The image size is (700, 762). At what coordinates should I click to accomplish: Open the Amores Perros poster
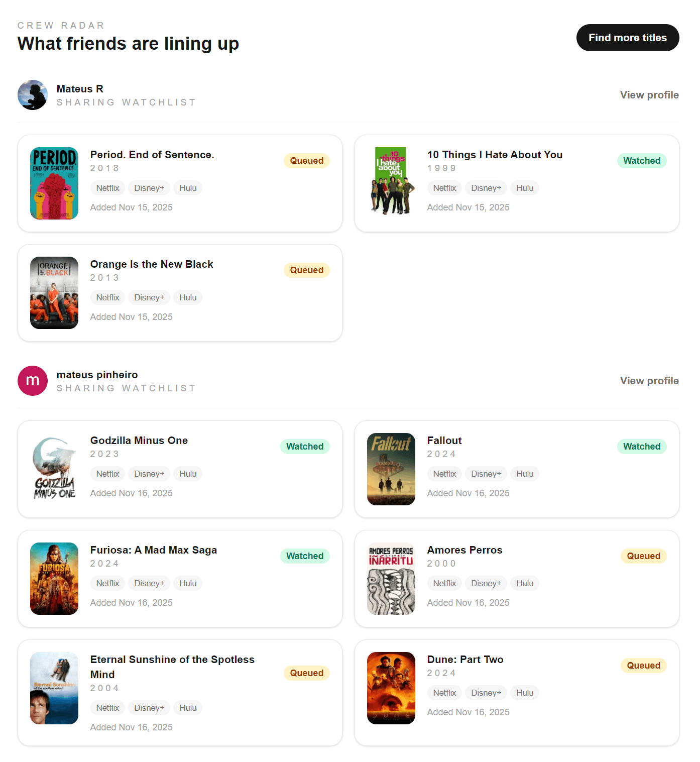391,579
